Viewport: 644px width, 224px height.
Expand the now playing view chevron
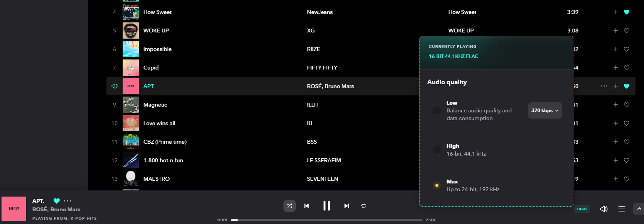(639, 209)
